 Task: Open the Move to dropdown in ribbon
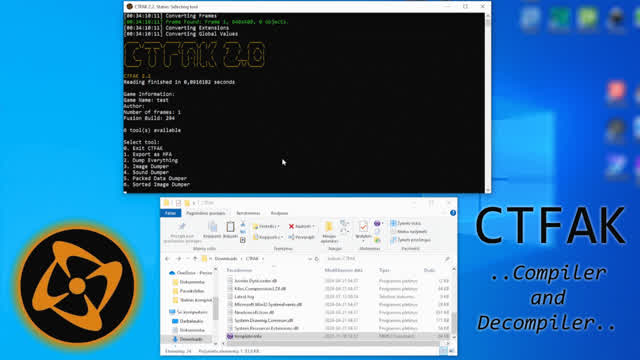point(266,226)
